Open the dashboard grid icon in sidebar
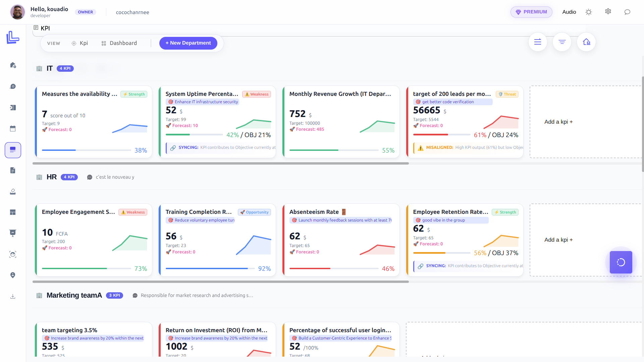 click(x=13, y=212)
